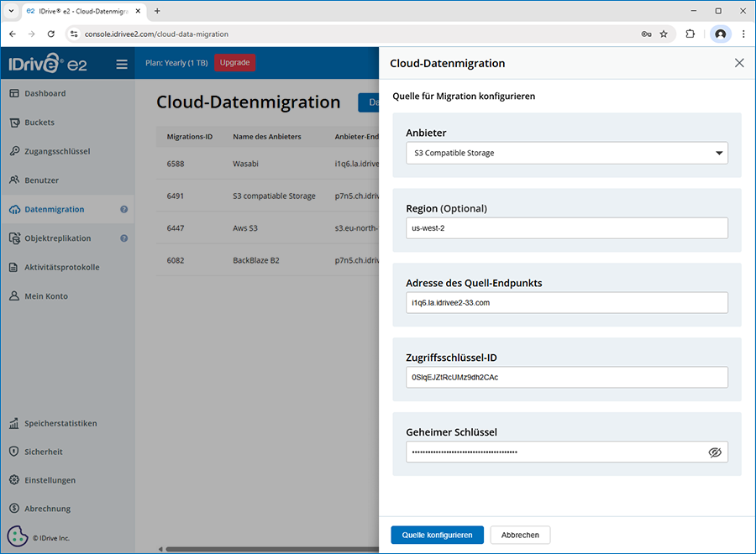Click the Zugriffsschlüssel-ID input field
756x554 pixels.
point(566,378)
